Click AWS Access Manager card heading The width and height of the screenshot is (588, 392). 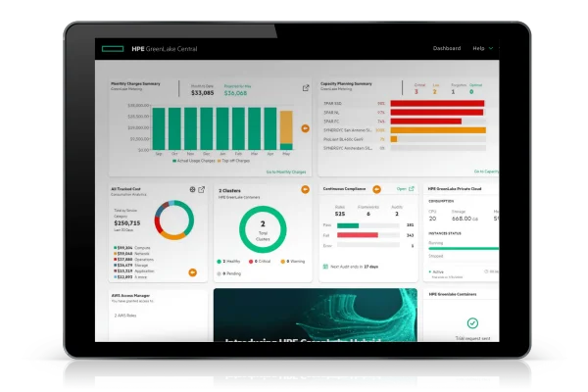coord(130,296)
